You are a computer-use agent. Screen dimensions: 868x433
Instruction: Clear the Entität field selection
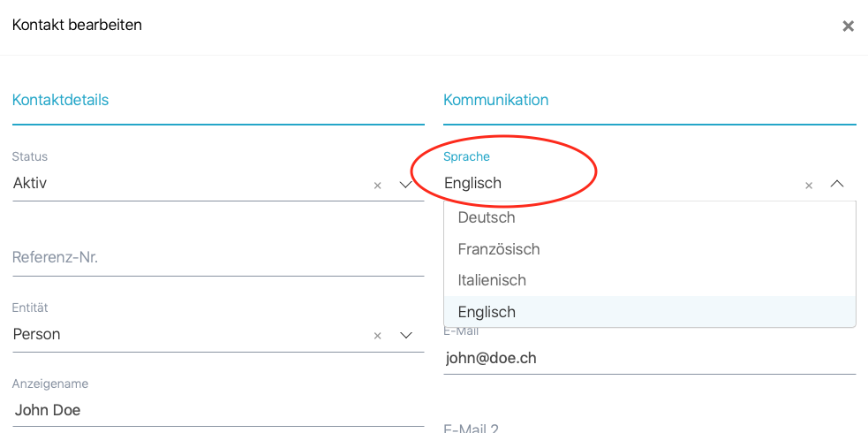[377, 336]
